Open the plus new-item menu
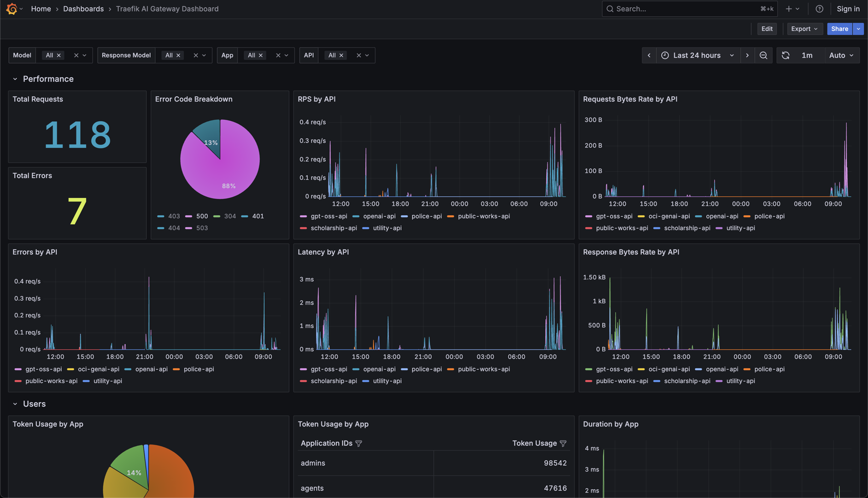This screenshot has width=868, height=498. coord(792,9)
